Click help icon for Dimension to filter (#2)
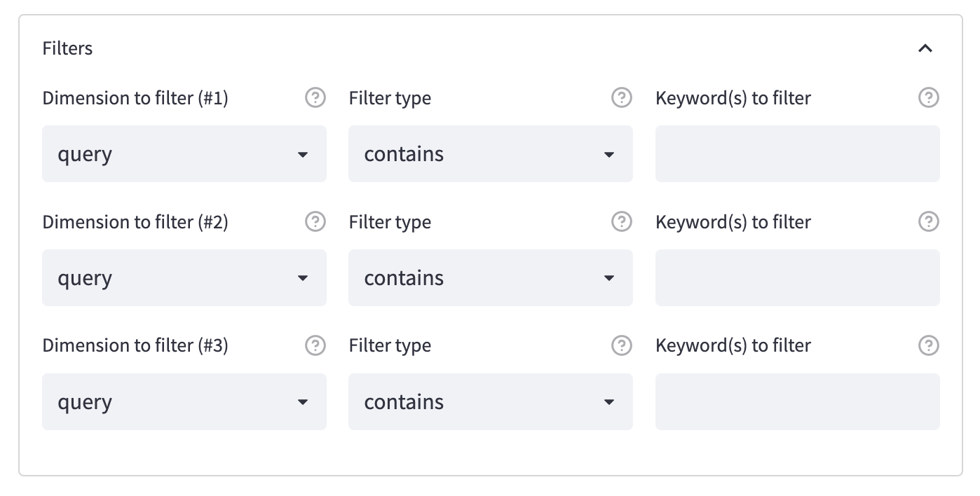980x496 pixels. point(315,222)
